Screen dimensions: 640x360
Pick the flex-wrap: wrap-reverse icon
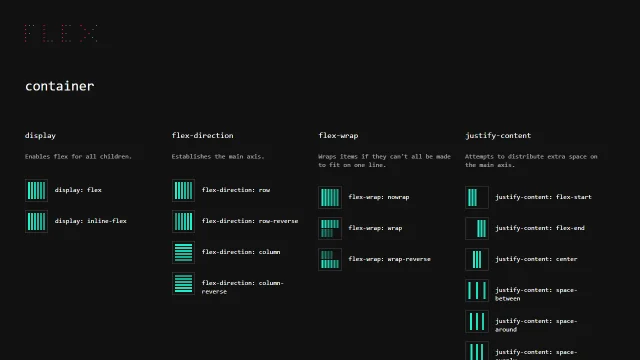pos(330,260)
